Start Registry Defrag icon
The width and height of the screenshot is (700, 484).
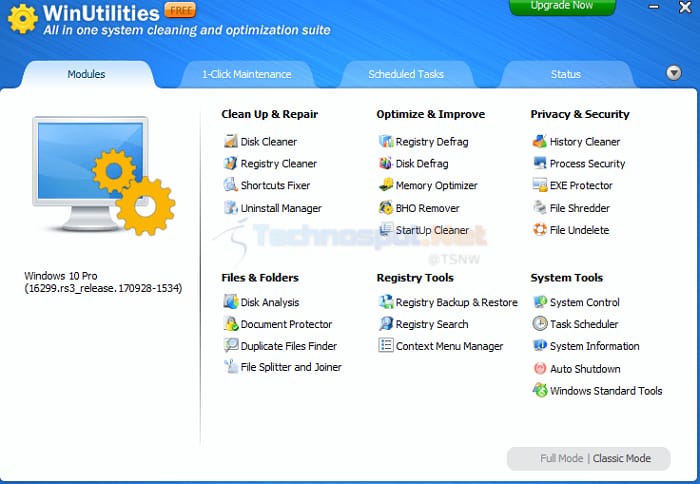(x=386, y=141)
